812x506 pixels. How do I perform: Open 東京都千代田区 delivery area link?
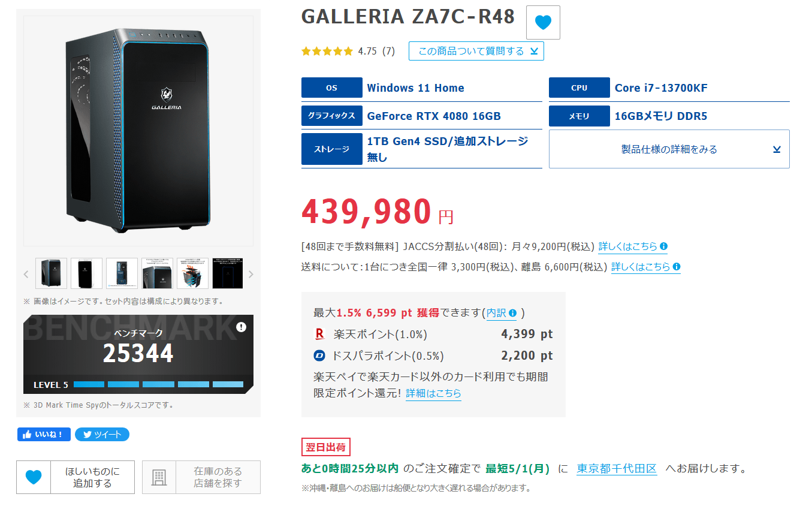click(x=617, y=469)
